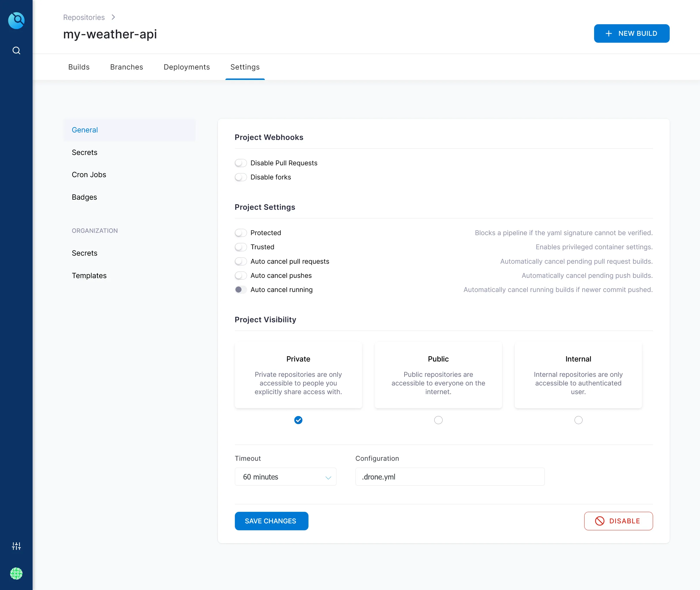The image size is (700, 590).
Task: Open the user avatar at bottom of sidebar
Action: click(16, 574)
